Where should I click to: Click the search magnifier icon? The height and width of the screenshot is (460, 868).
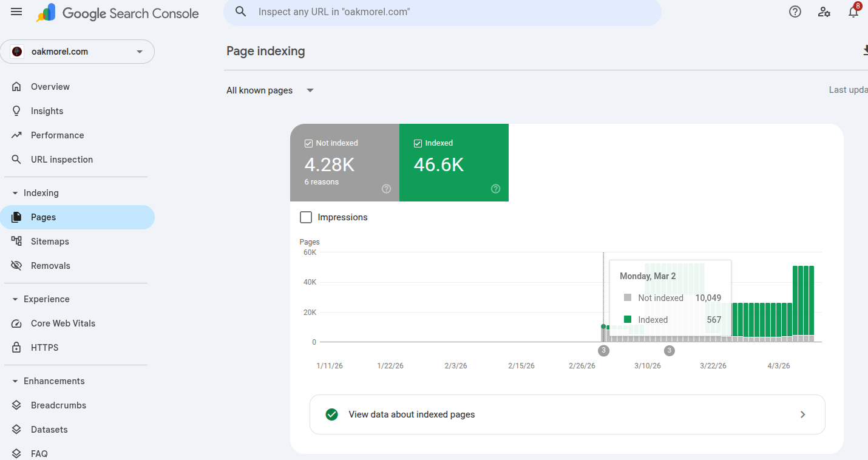pos(241,12)
